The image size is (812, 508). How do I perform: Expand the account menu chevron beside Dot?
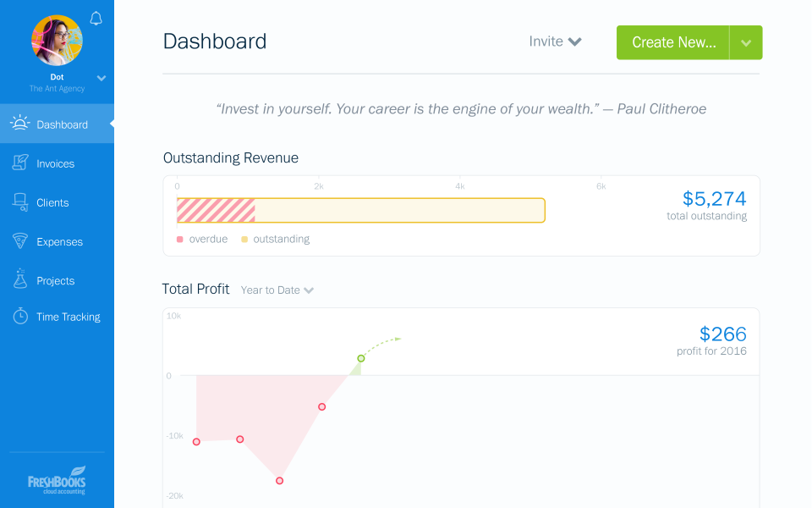pos(101,78)
